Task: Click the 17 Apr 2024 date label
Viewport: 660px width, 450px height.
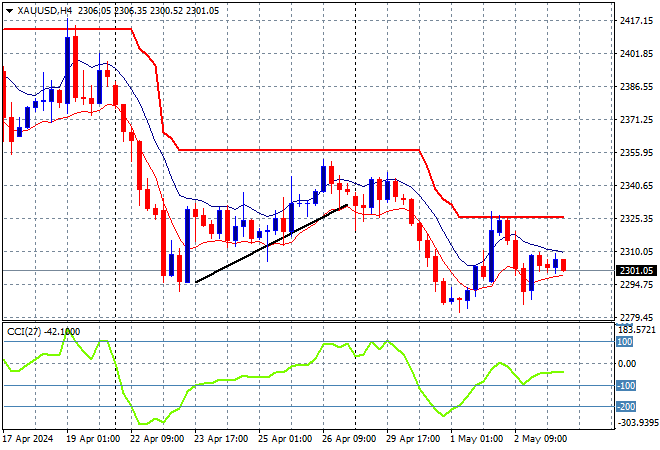Action: click(29, 438)
